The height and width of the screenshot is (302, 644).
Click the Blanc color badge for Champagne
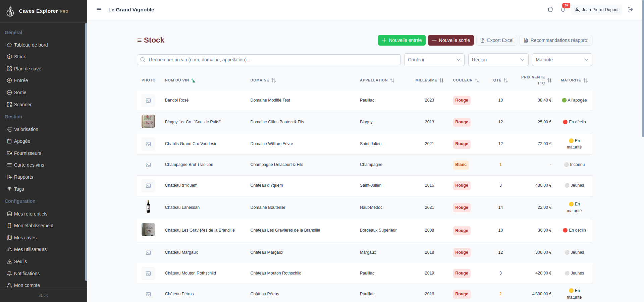tap(461, 165)
